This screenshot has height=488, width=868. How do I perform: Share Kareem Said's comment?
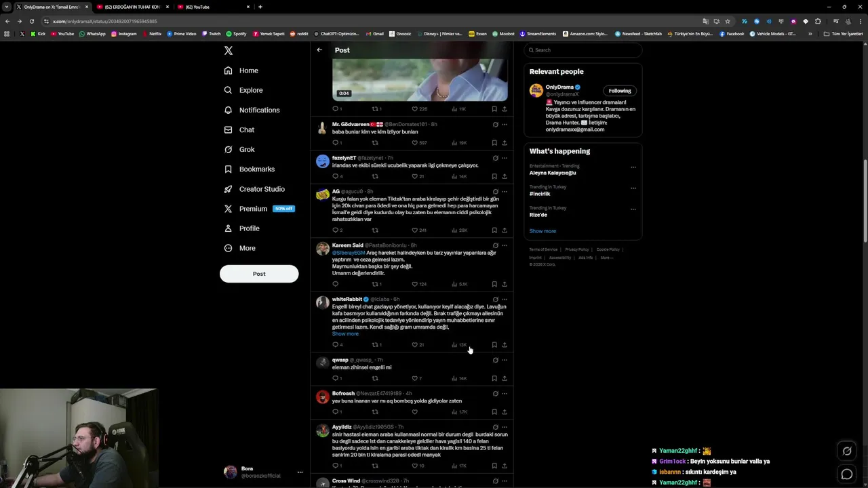pyautogui.click(x=505, y=284)
